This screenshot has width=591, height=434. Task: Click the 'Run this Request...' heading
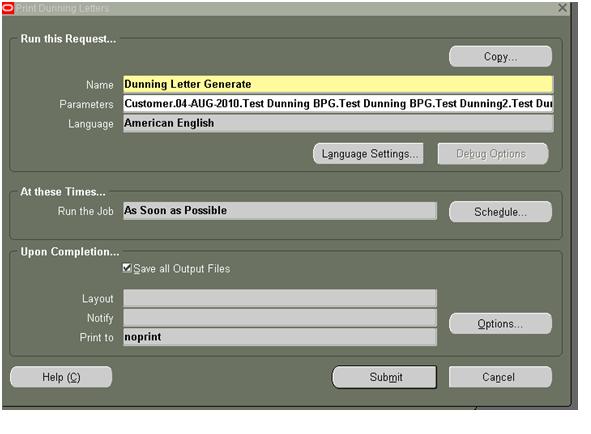tap(68, 39)
